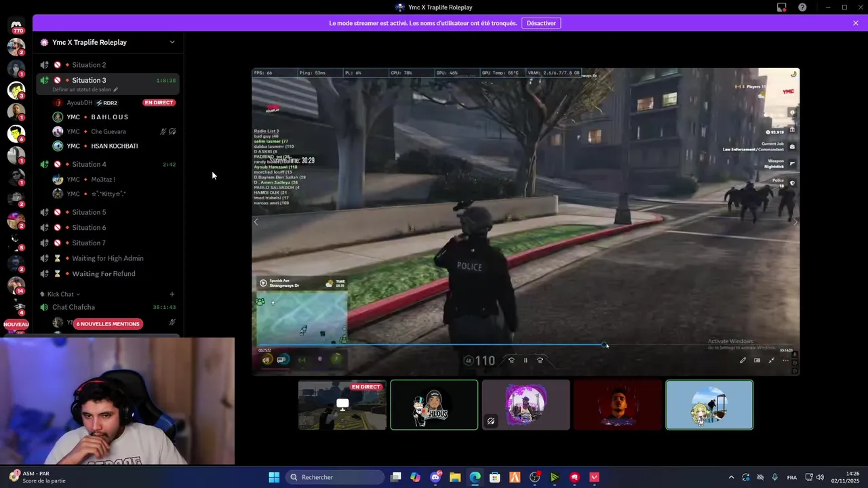Pause the video playback
Viewport: 868px width, 488px height.
526,361
